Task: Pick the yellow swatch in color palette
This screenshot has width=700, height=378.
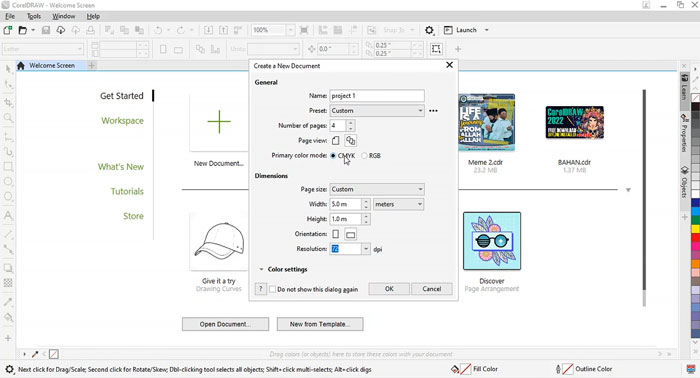Action: click(x=696, y=229)
